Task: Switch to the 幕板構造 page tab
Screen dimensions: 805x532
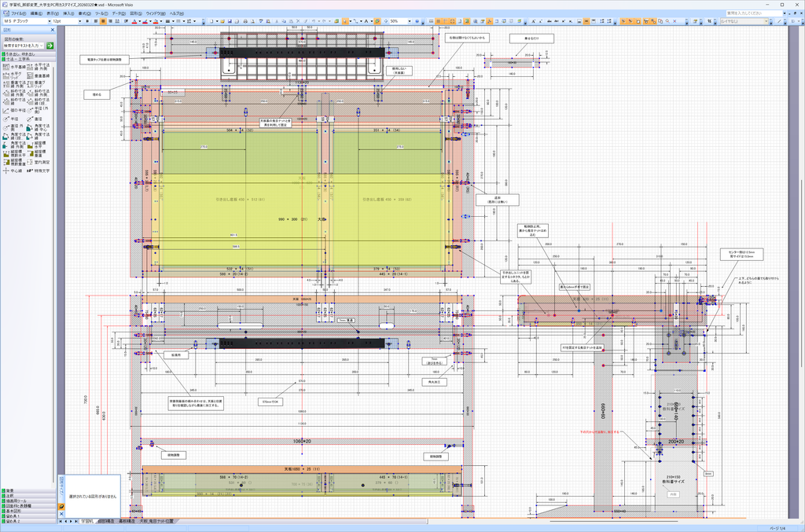Action: click(x=127, y=521)
